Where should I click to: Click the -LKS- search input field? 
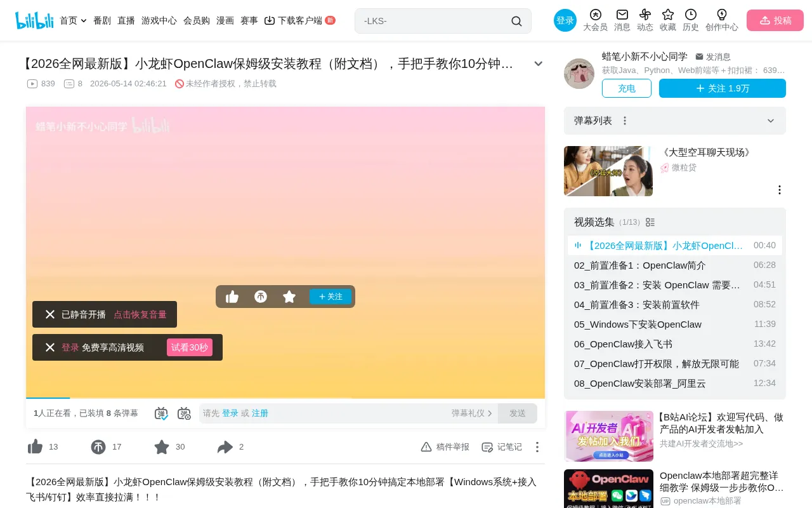click(435, 21)
